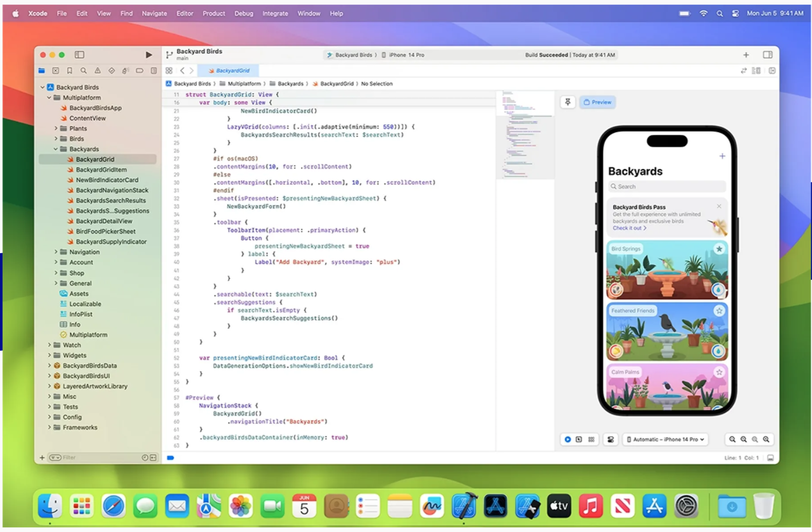This screenshot has height=532, width=812.
Task: Open the Breakpoint navigator
Action: click(139, 70)
